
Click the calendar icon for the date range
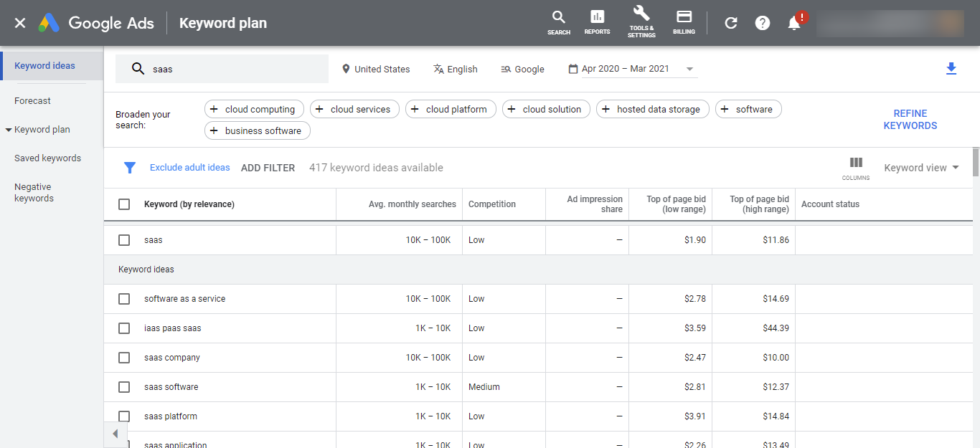tap(573, 69)
